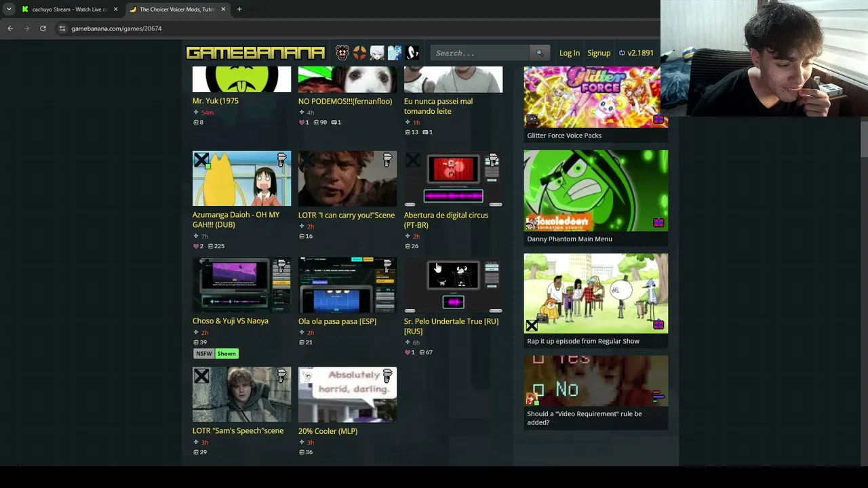This screenshot has width=868, height=488.
Task: Reload the page with the refresh icon
Action: tap(43, 28)
